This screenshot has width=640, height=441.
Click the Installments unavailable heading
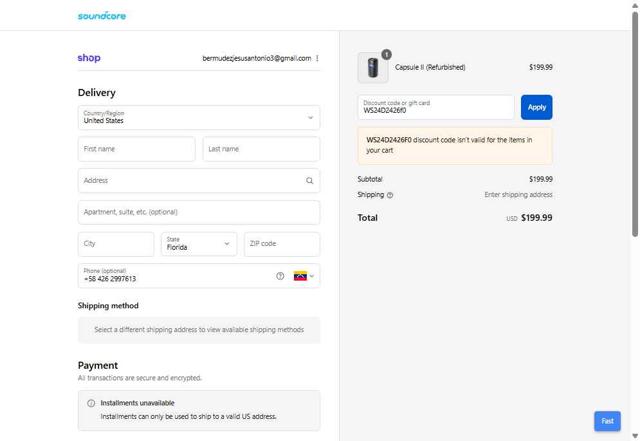pyautogui.click(x=138, y=403)
